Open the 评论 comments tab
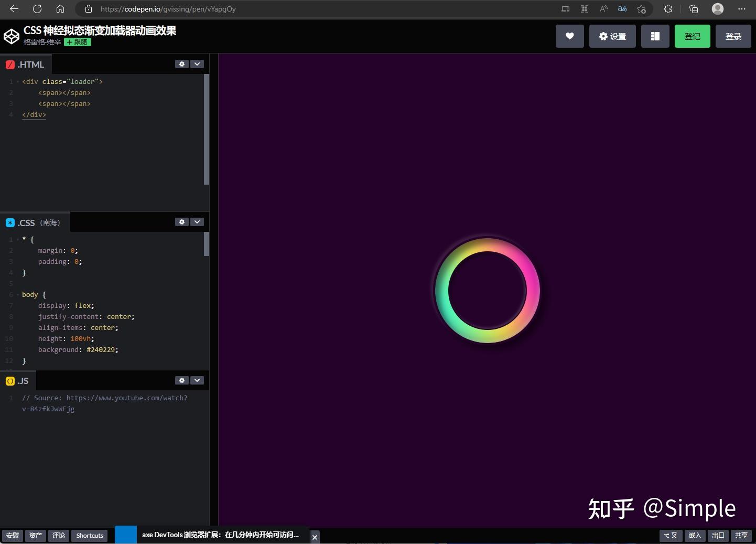756x544 pixels. 58,536
